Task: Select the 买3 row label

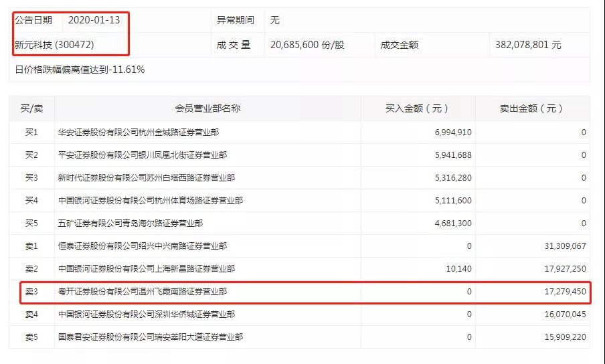Action: click(x=31, y=178)
